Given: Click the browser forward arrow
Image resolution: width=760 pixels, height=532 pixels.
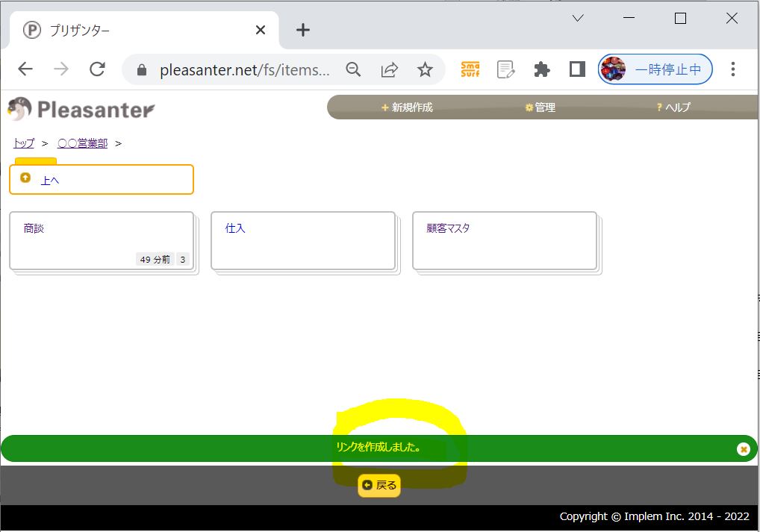Looking at the screenshot, I should tap(61, 69).
